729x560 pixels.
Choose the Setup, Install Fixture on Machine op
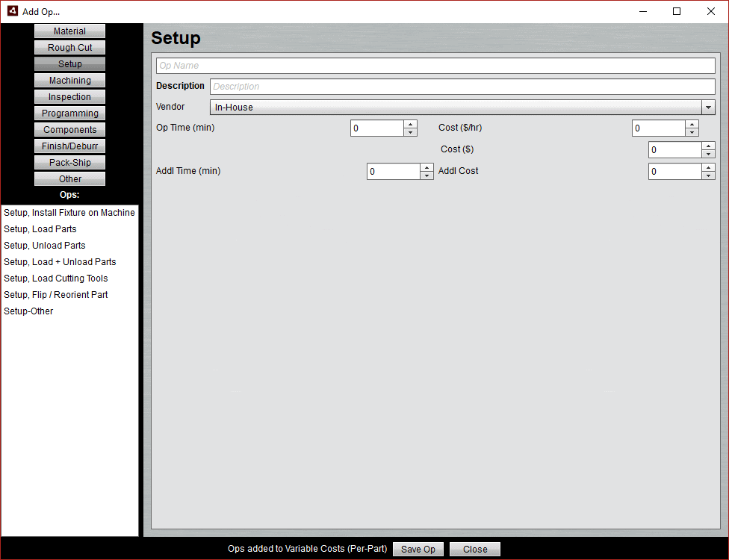(x=69, y=212)
